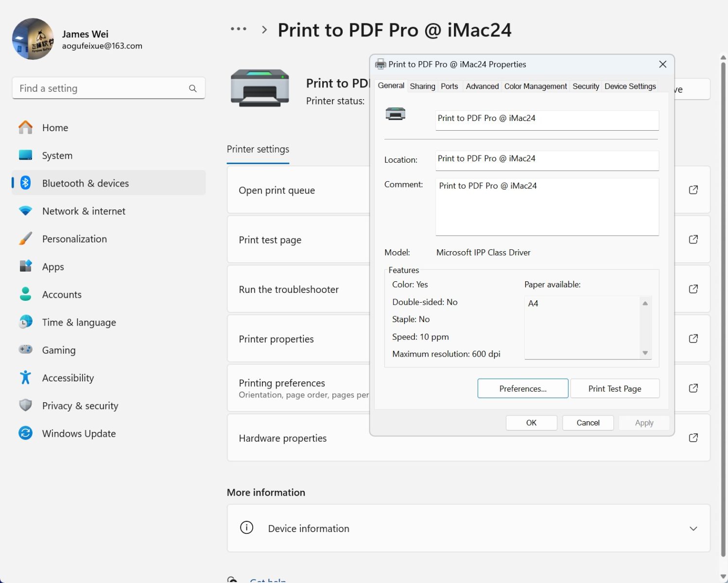Open Time & language clock icon
728x583 pixels.
coord(25,322)
